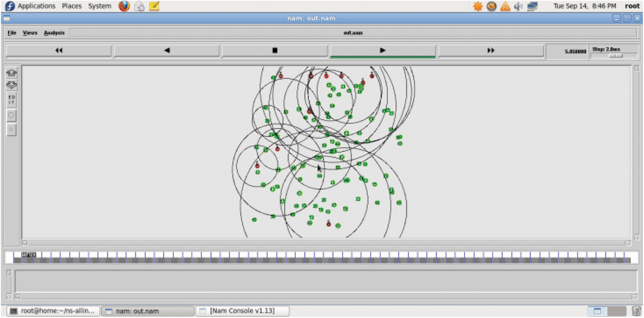Open the Places menu

71,6
